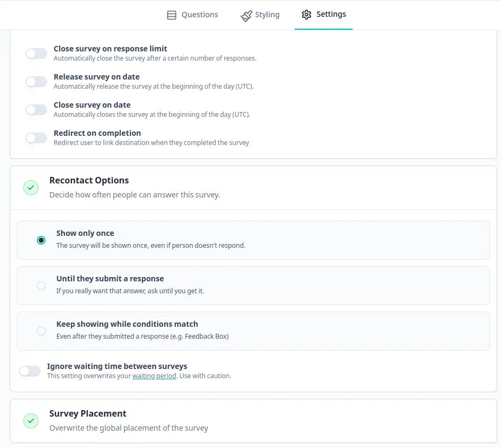This screenshot has height=448, width=501.
Task: Click the Styling paintbrush icon
Action: pos(246,15)
